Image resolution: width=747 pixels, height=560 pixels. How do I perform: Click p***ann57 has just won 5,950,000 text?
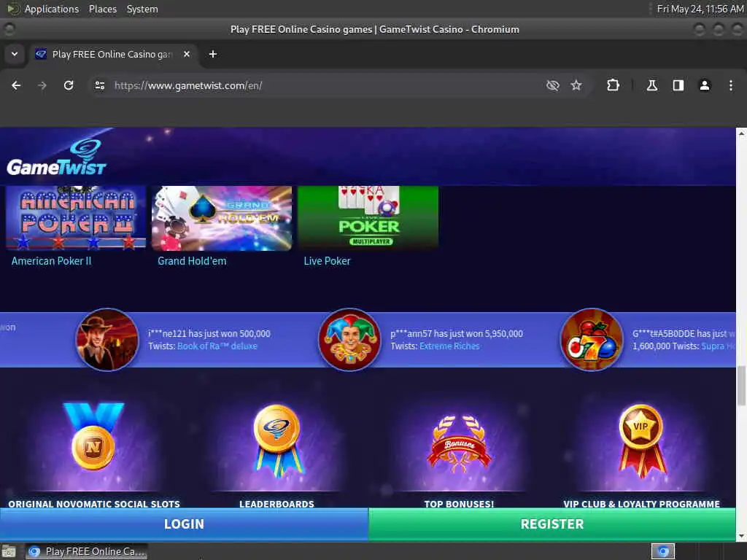tap(457, 333)
